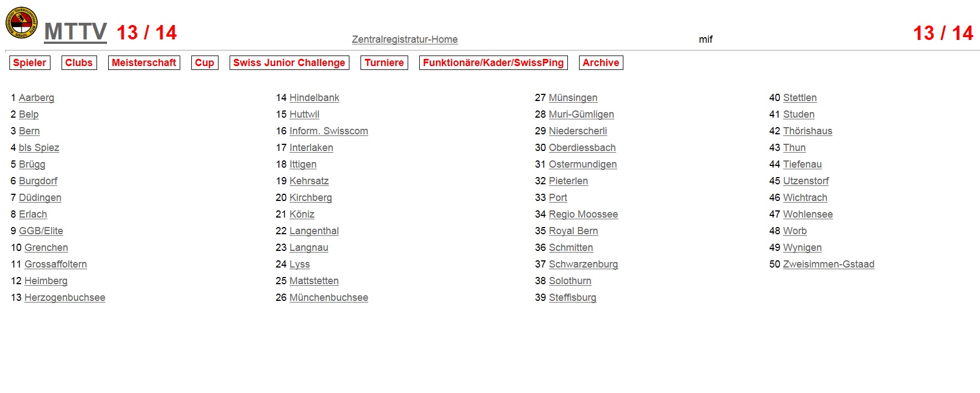Select the Turniere menu item
980x393 pixels.
384,63
